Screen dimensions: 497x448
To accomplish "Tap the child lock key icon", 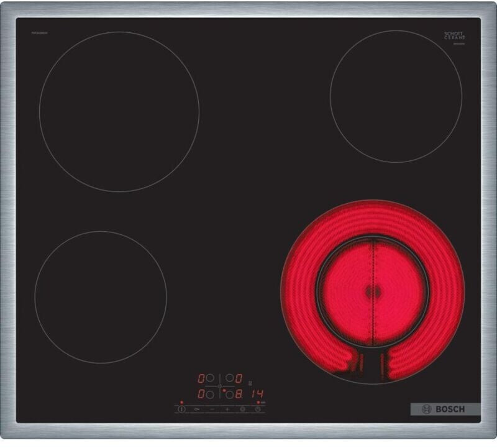I will [197, 409].
